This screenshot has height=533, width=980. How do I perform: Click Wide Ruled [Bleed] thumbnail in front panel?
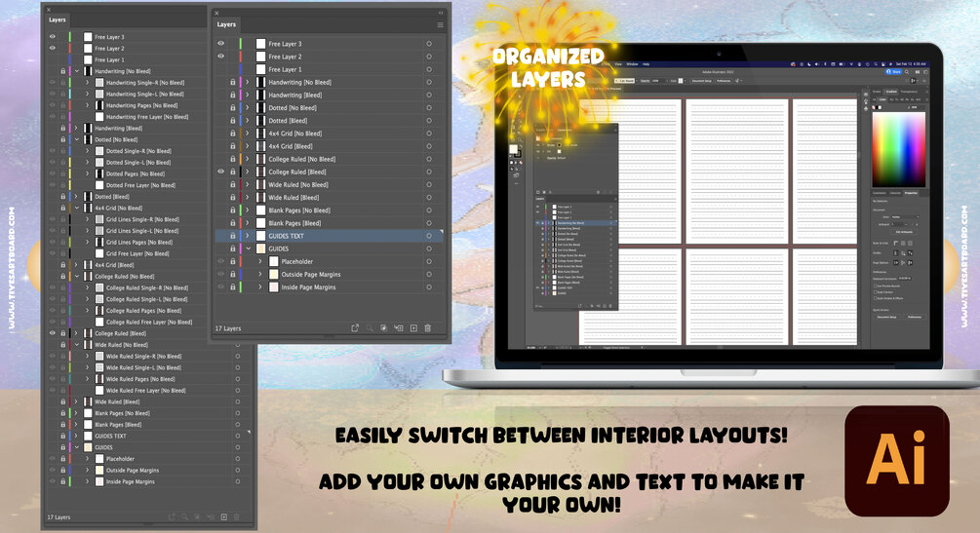coord(260,198)
